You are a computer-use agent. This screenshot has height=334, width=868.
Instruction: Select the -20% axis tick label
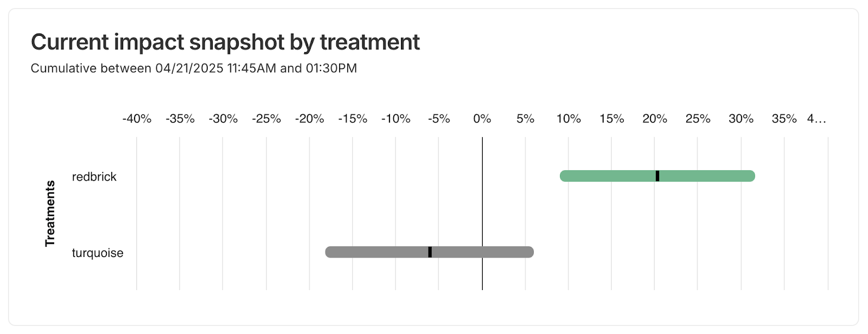309,119
